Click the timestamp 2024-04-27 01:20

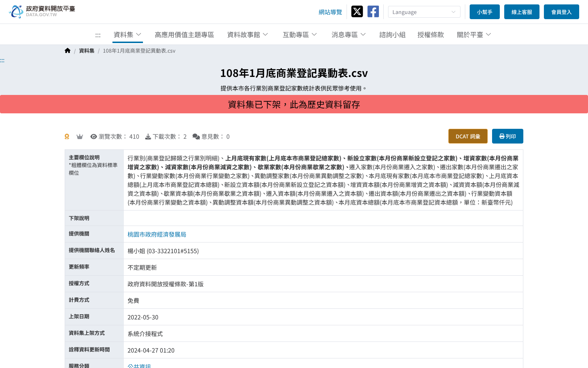pyautogui.click(x=151, y=350)
